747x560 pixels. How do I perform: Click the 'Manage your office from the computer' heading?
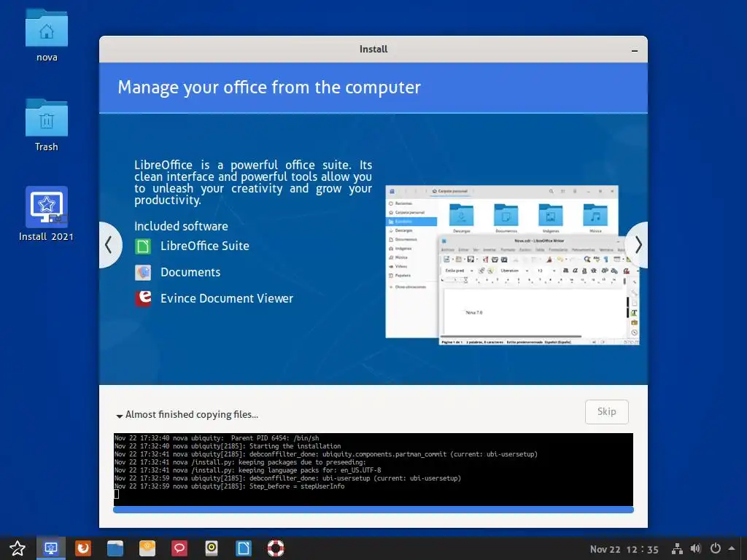tap(269, 87)
